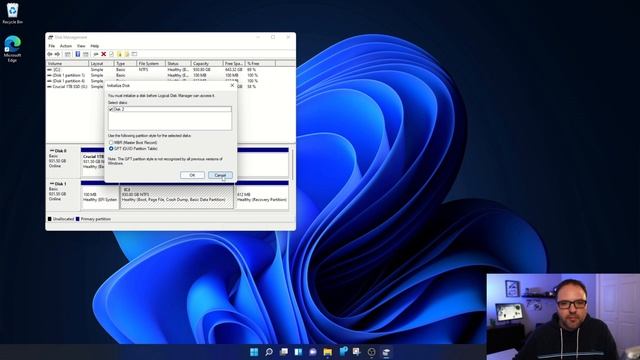Click the blue Help icon in toolbar

(x=78, y=54)
